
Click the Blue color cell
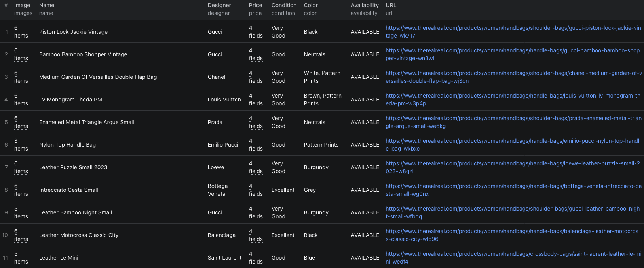point(309,258)
